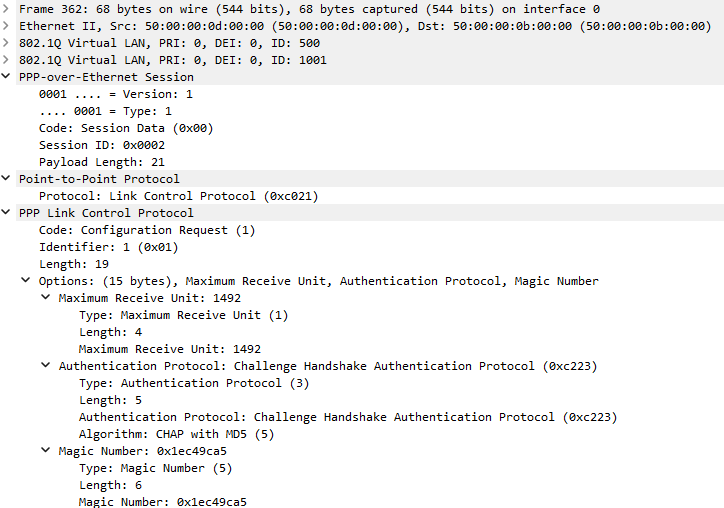Select the Version: 1 bitfield line
Screen dimensions: 724x508
(x=116, y=94)
